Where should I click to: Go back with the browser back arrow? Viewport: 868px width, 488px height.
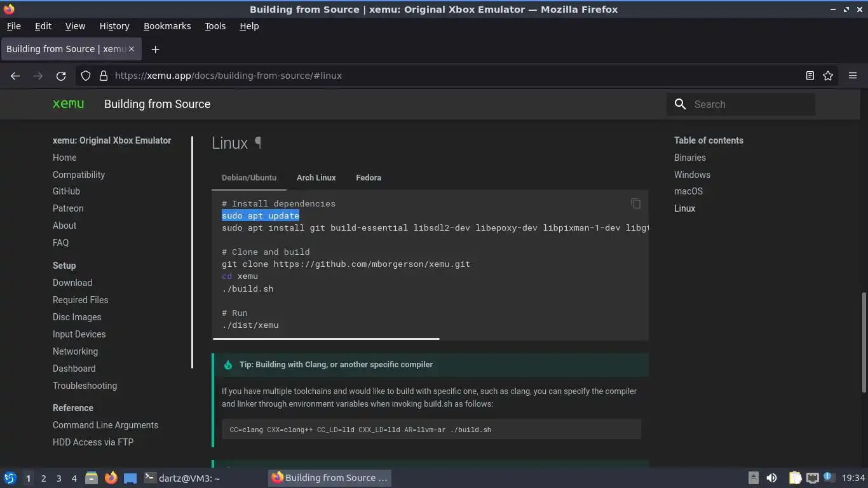[15, 76]
